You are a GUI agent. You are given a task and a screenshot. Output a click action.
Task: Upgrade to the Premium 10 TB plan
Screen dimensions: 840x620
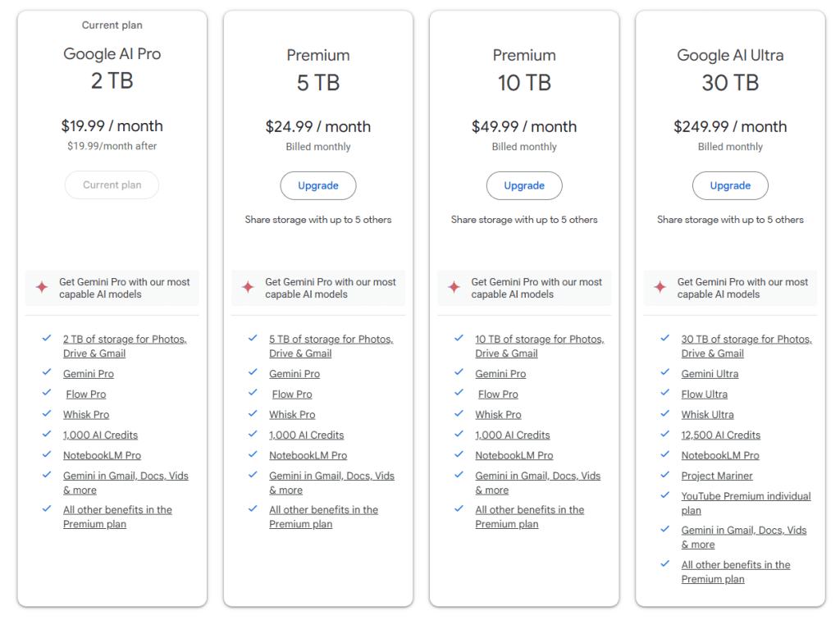tap(524, 185)
